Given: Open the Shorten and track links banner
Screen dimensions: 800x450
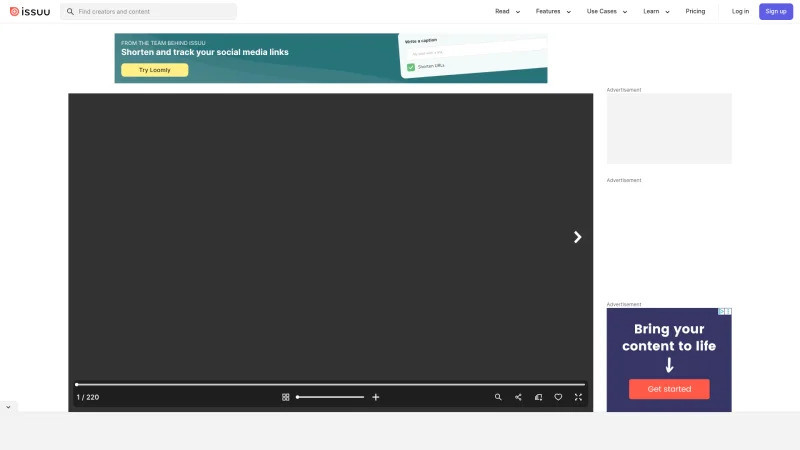Looking at the screenshot, I should 331,58.
